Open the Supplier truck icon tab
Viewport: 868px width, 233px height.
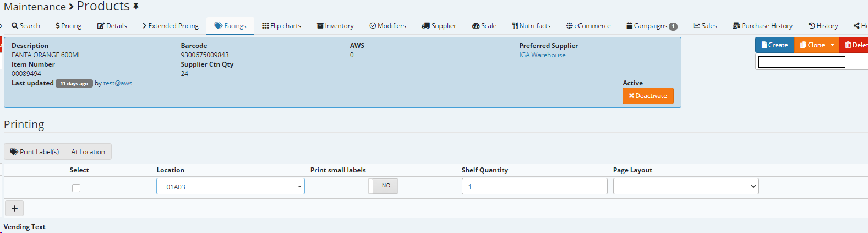pyautogui.click(x=439, y=26)
